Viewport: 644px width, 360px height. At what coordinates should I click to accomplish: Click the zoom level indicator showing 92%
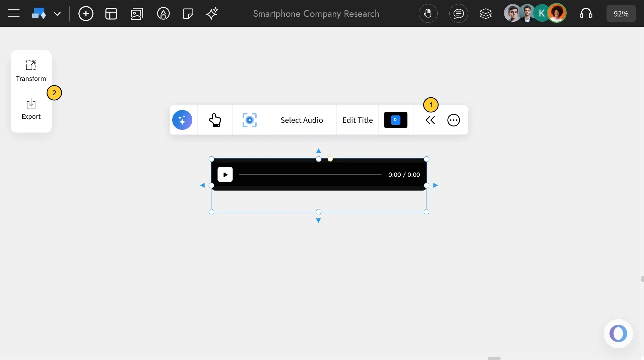coord(621,13)
